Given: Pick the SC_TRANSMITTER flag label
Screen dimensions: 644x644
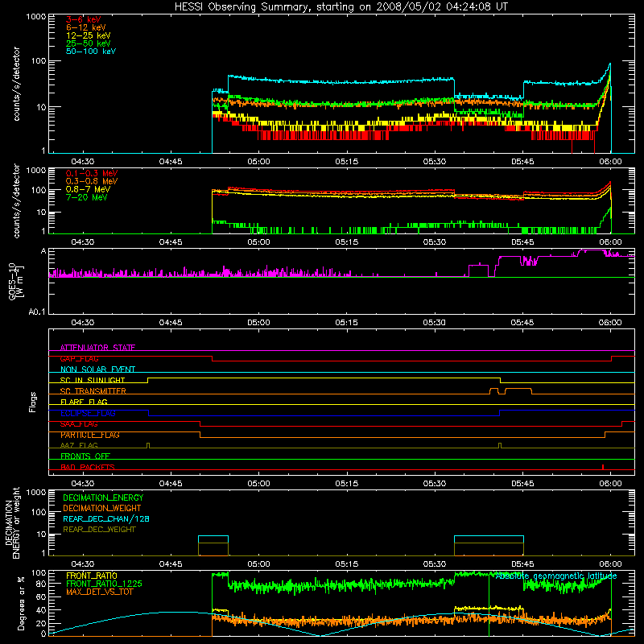Looking at the screenshot, I should point(93,391).
